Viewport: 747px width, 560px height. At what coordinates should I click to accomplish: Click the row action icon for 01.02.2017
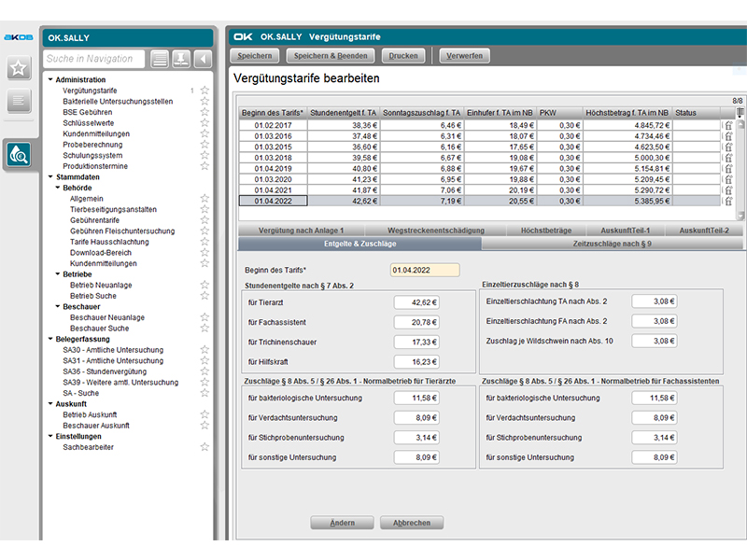click(x=728, y=124)
